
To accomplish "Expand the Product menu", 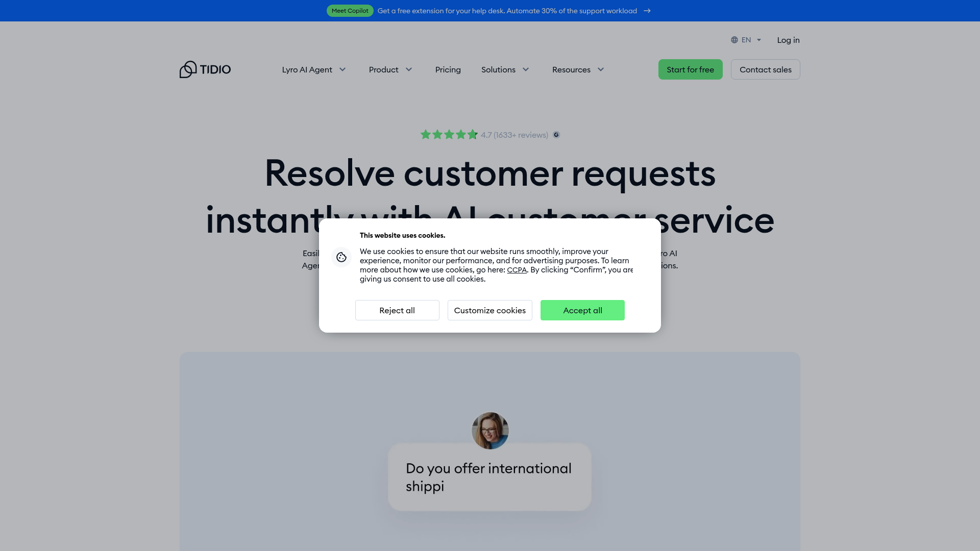I will pyautogui.click(x=390, y=69).
